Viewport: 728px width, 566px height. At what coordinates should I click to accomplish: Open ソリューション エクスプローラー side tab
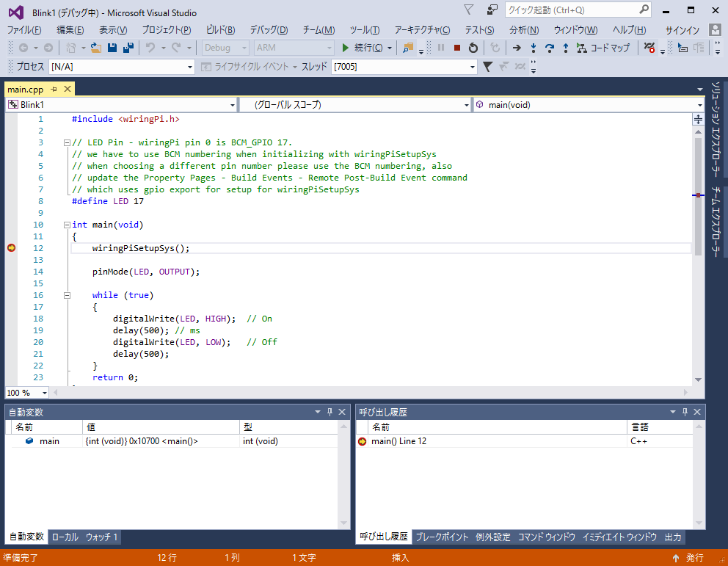click(x=716, y=129)
